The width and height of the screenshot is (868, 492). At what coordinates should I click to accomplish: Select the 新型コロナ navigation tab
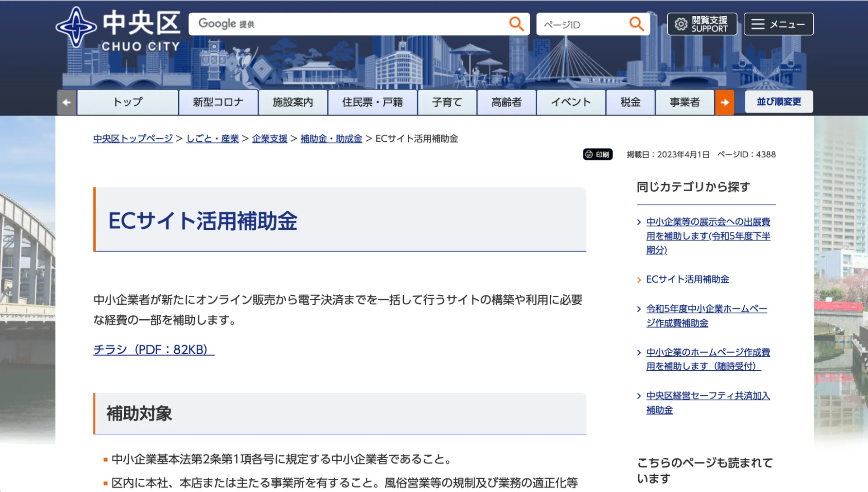point(218,102)
